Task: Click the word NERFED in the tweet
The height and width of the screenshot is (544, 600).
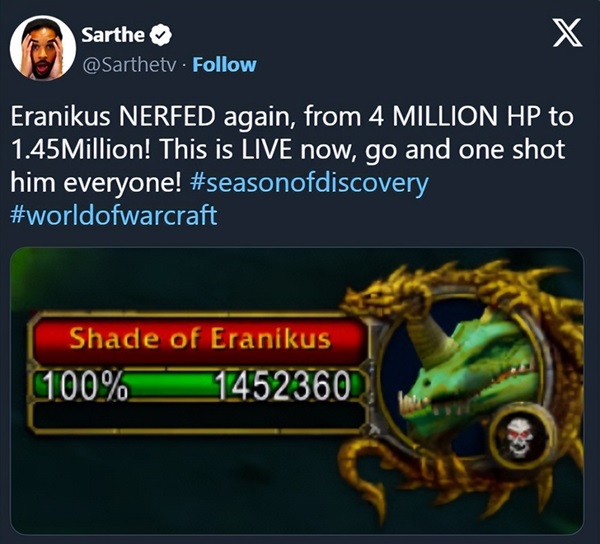Action: tap(167, 116)
